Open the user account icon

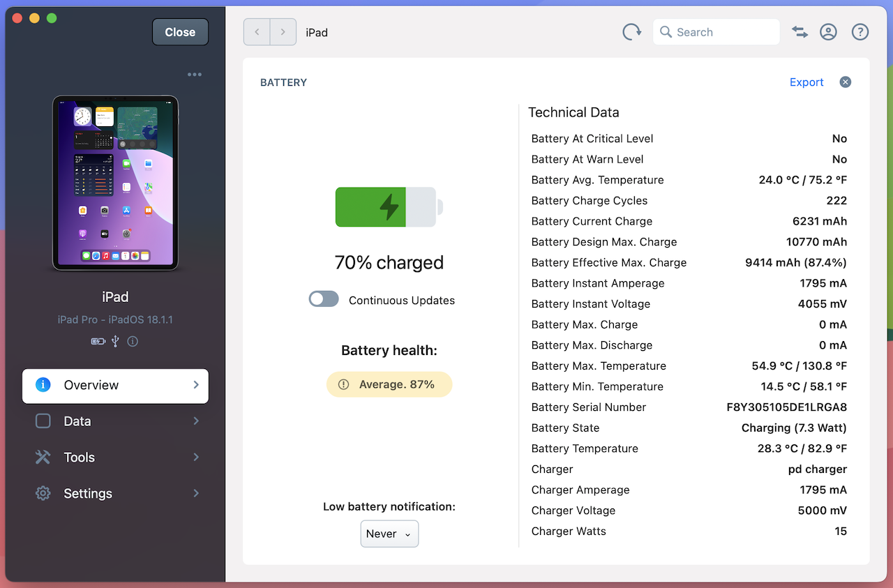tap(828, 32)
